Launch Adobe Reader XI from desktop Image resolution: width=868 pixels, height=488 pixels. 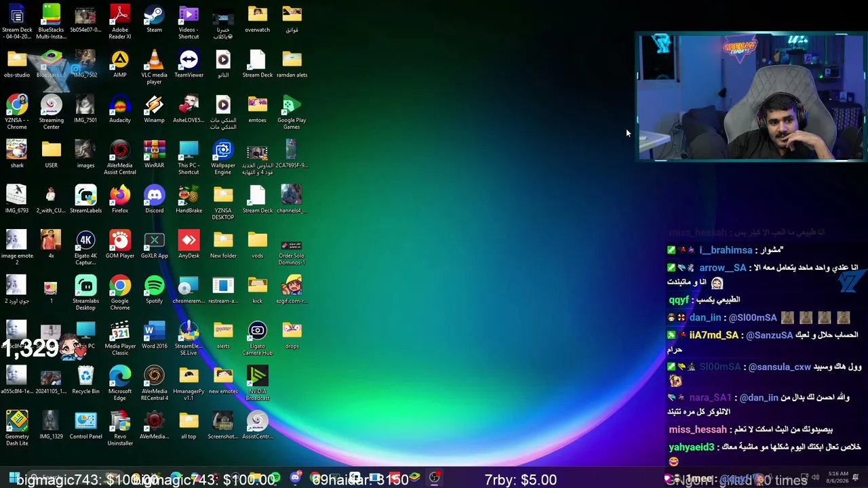point(120,21)
